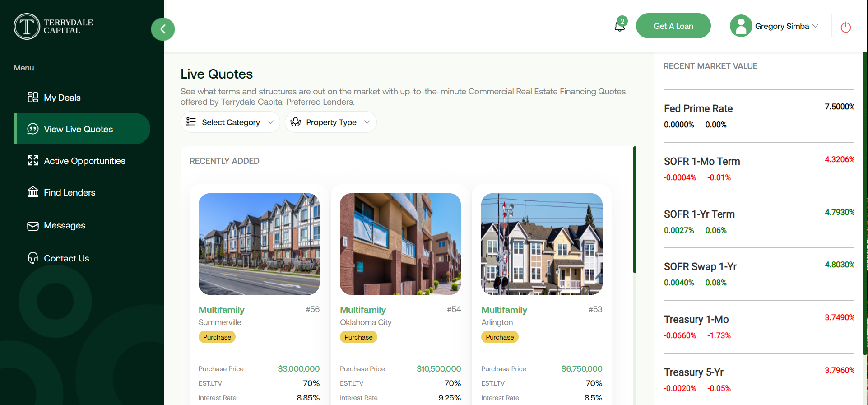Go to View Live Quotes

tap(82, 129)
